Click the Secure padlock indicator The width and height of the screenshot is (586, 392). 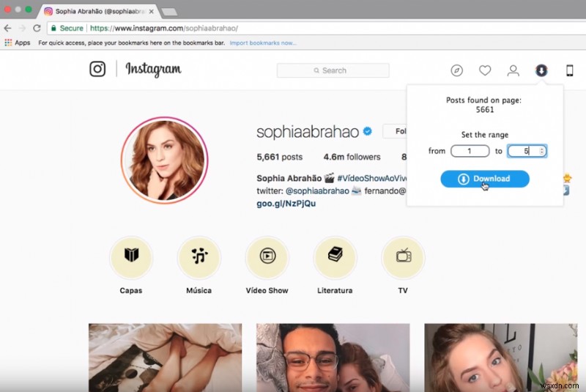(67, 28)
